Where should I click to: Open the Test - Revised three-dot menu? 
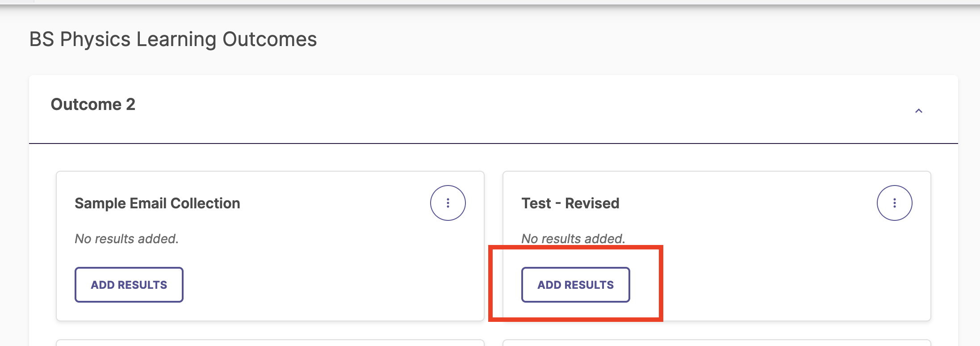coord(894,203)
